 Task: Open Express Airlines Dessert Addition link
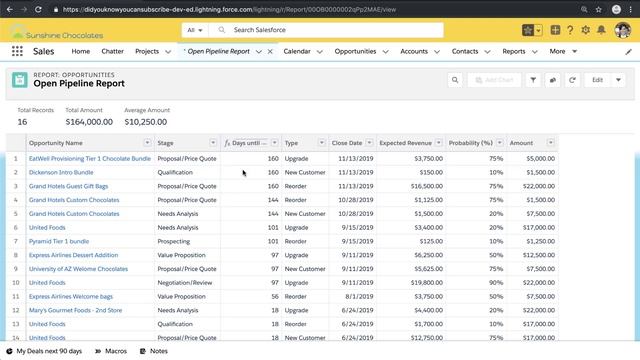click(x=73, y=255)
